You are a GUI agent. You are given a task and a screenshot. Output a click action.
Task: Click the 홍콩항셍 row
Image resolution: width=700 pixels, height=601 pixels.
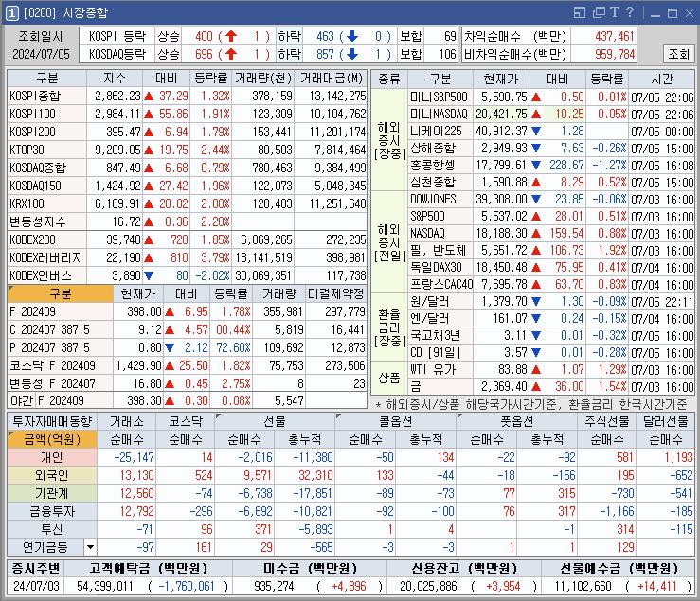pos(551,165)
